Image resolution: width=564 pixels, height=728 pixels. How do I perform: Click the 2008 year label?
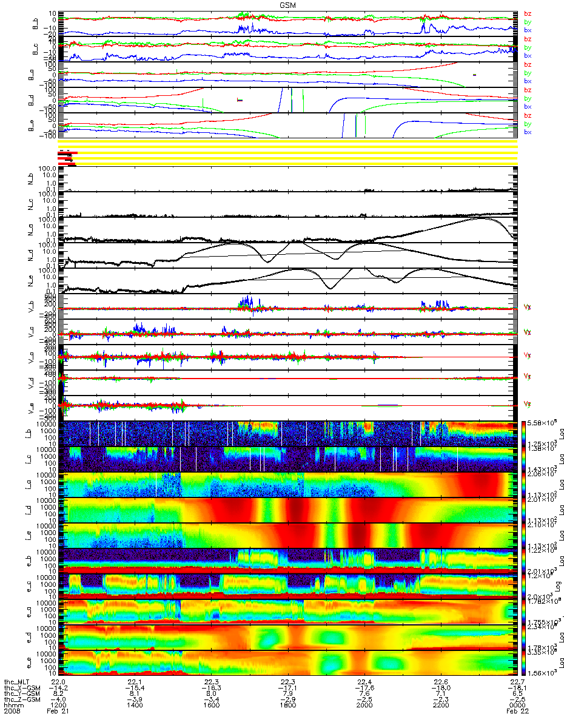click(12, 712)
